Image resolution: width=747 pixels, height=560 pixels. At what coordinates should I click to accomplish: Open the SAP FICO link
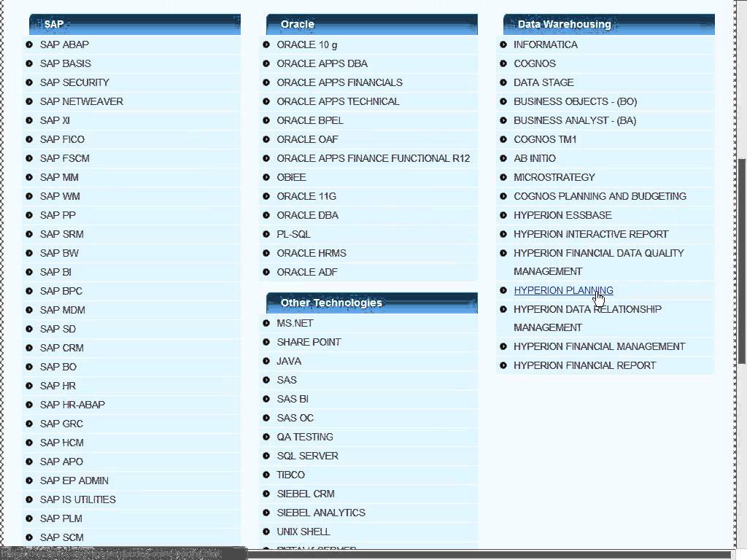point(62,139)
